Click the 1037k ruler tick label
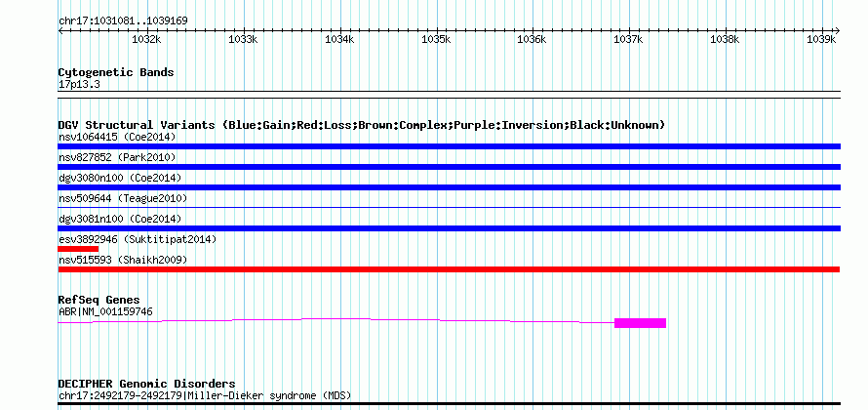 pos(628,39)
